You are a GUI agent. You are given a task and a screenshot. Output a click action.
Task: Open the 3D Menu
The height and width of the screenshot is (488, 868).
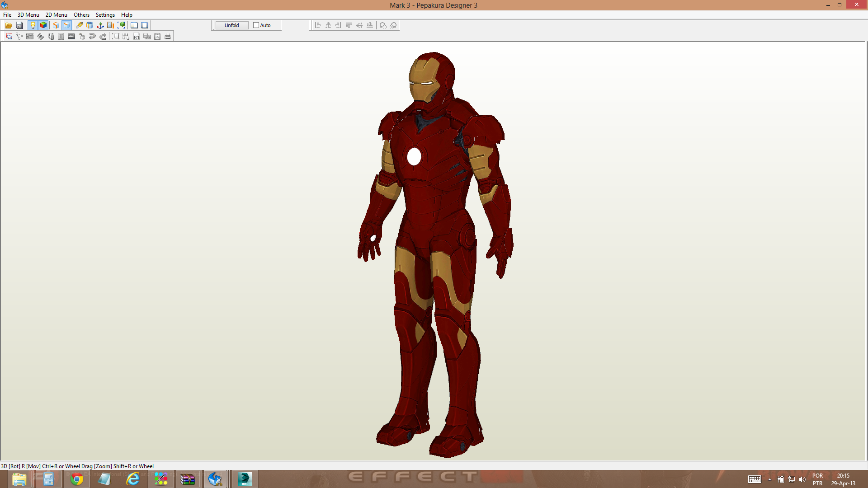pos(28,15)
